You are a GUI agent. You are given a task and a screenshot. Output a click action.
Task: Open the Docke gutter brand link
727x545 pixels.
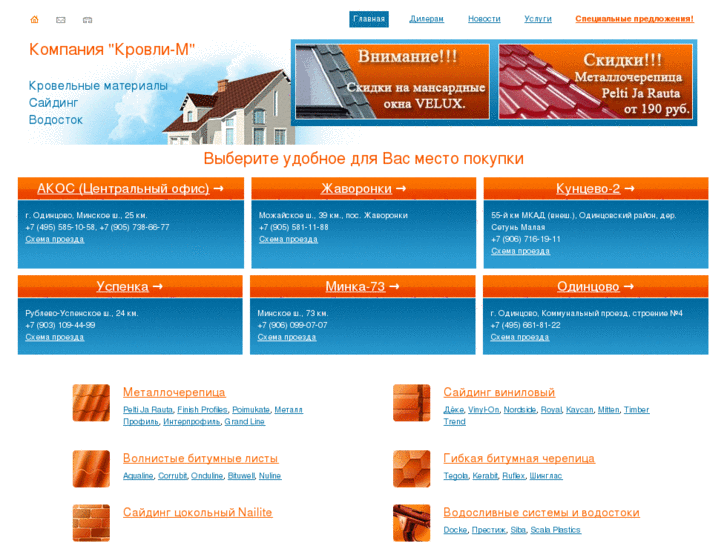[455, 530]
